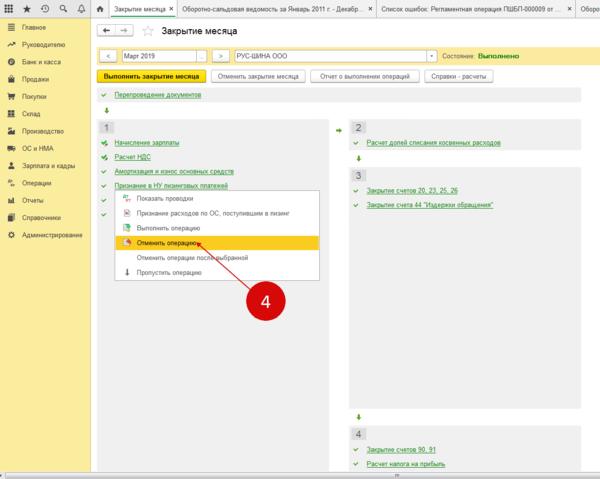Open organization РУС-ШИНА ООО dropdown arrow
The height and width of the screenshot is (479, 600).
(x=432, y=56)
